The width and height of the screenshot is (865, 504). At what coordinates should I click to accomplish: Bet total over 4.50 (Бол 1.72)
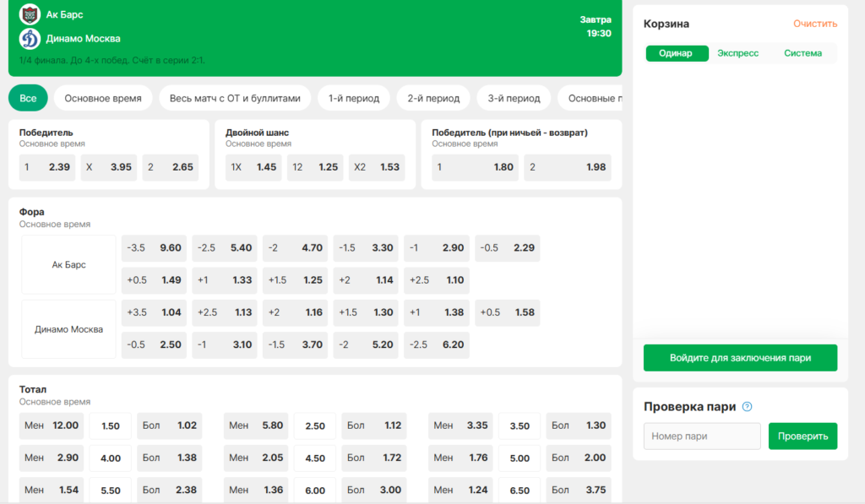pyautogui.click(x=374, y=458)
